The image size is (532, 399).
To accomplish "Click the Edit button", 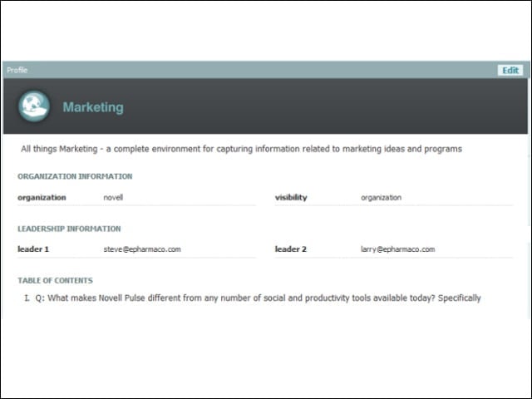I will coord(510,70).
